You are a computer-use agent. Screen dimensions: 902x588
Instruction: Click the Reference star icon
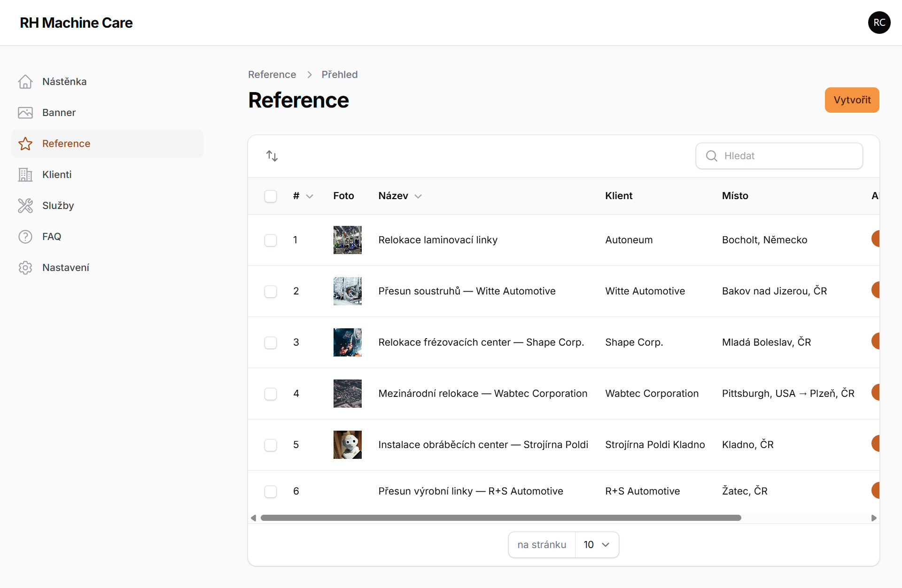point(25,144)
